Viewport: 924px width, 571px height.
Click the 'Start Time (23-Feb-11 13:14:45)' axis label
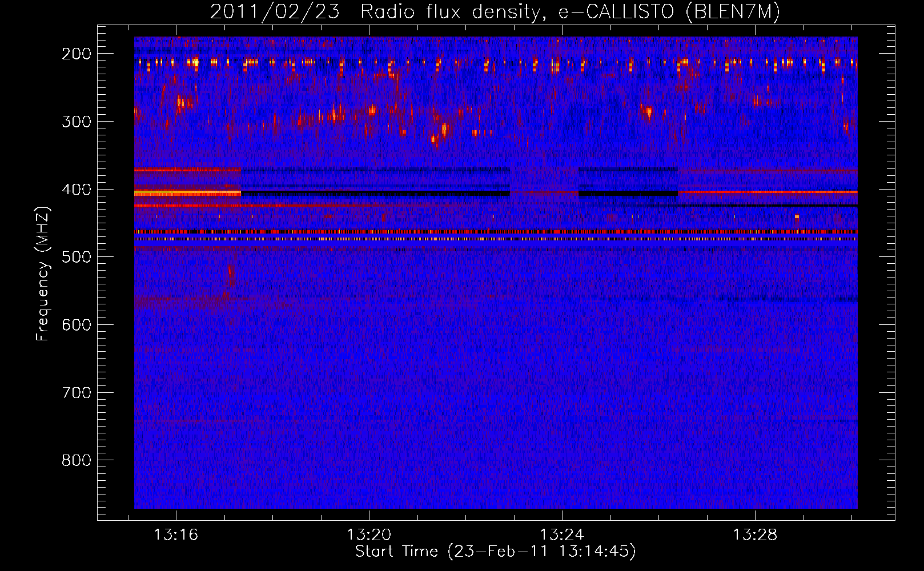pos(495,552)
